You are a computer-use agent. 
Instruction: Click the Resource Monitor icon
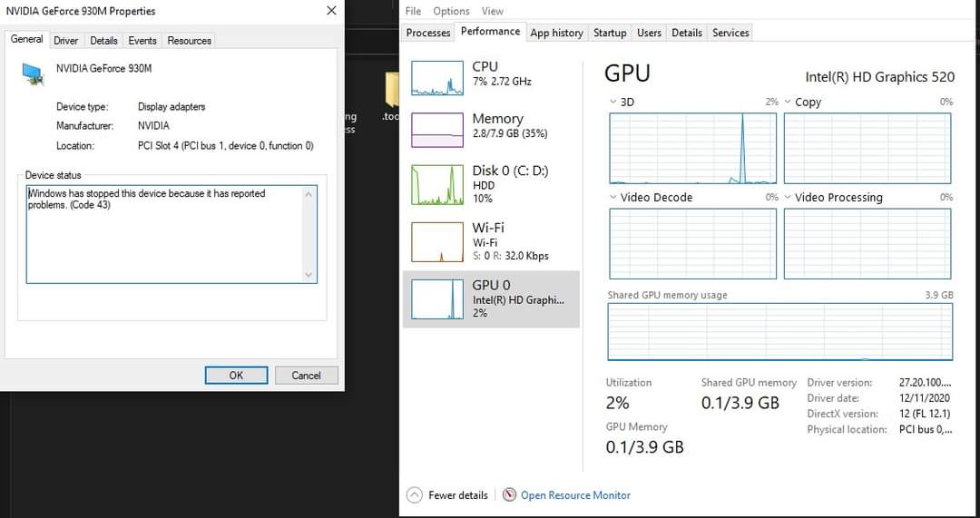pos(510,495)
